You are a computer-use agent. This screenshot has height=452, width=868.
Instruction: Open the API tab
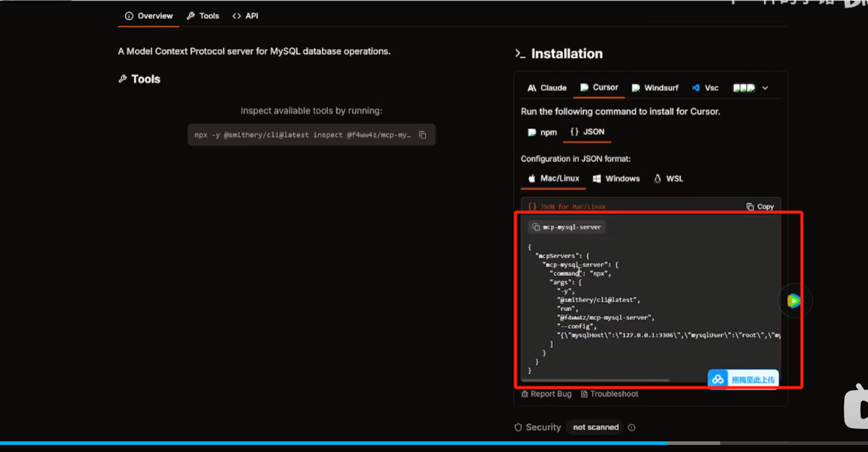[x=245, y=16]
